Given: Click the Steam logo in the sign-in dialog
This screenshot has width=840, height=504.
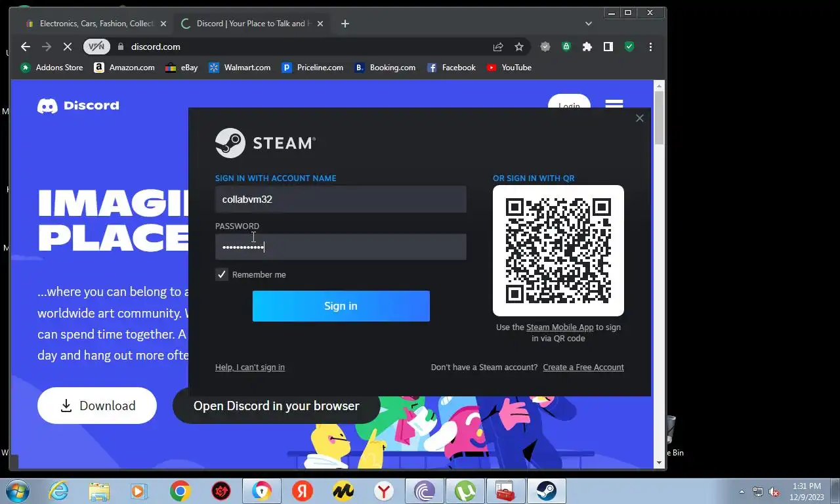Looking at the screenshot, I should tap(265, 143).
